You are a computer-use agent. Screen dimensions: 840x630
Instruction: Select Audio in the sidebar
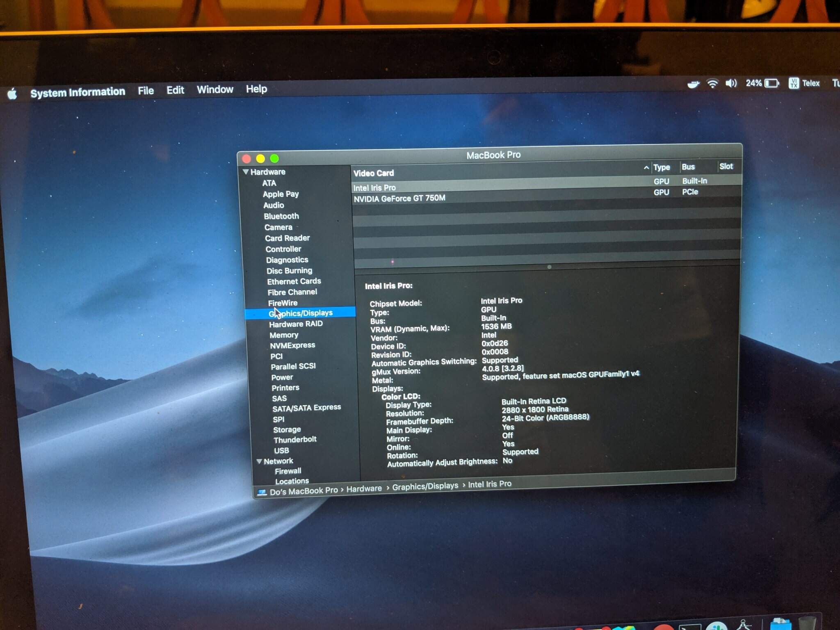pos(274,205)
